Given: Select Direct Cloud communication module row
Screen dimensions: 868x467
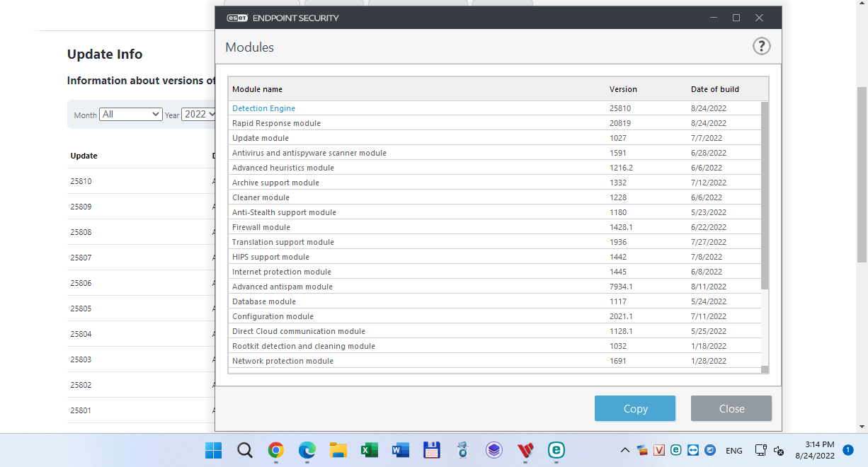Looking at the screenshot, I should click(495, 331).
